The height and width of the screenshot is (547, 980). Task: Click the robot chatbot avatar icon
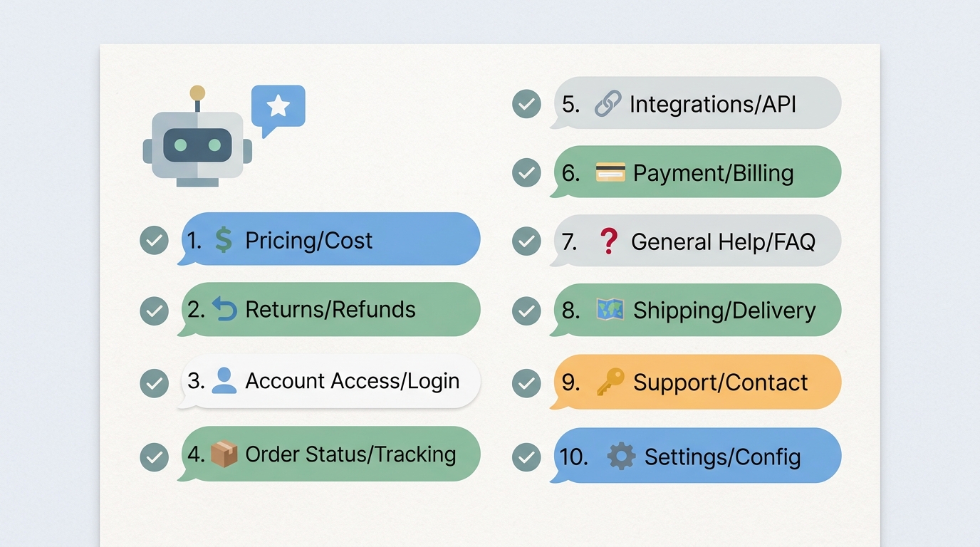[197, 142]
